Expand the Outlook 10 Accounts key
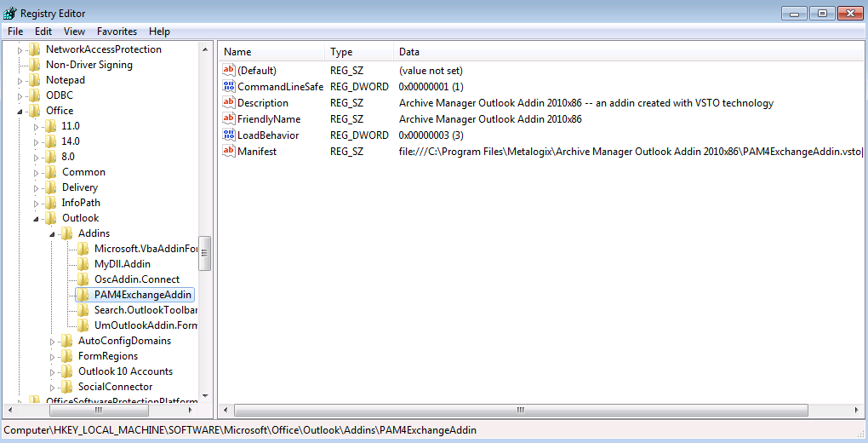Image resolution: width=868 pixels, height=443 pixels. [53, 372]
